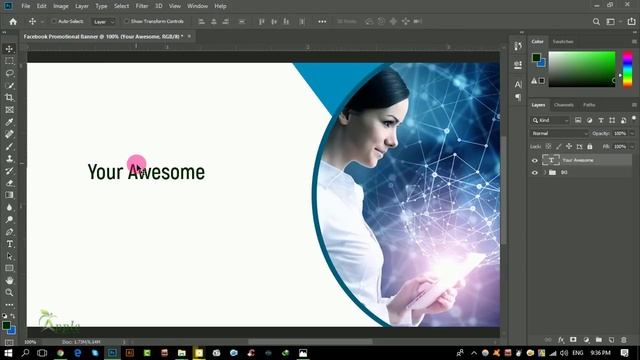Screen dimensions: 640x360
Task: Select the Zoom tool
Action: tap(9, 293)
